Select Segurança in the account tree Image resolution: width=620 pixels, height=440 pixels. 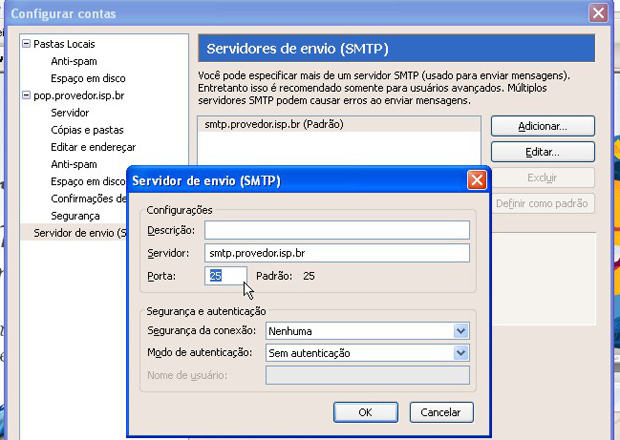[x=75, y=216]
